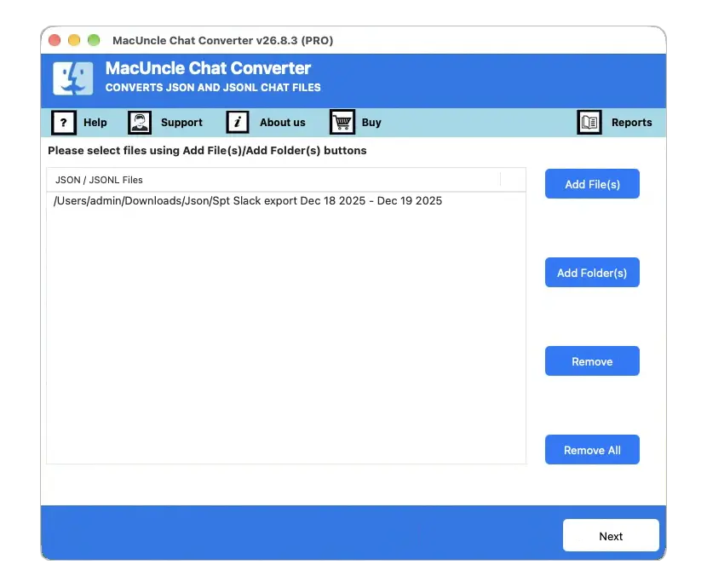Maximize window using green button
707x588 pixels.
pyautogui.click(x=94, y=40)
